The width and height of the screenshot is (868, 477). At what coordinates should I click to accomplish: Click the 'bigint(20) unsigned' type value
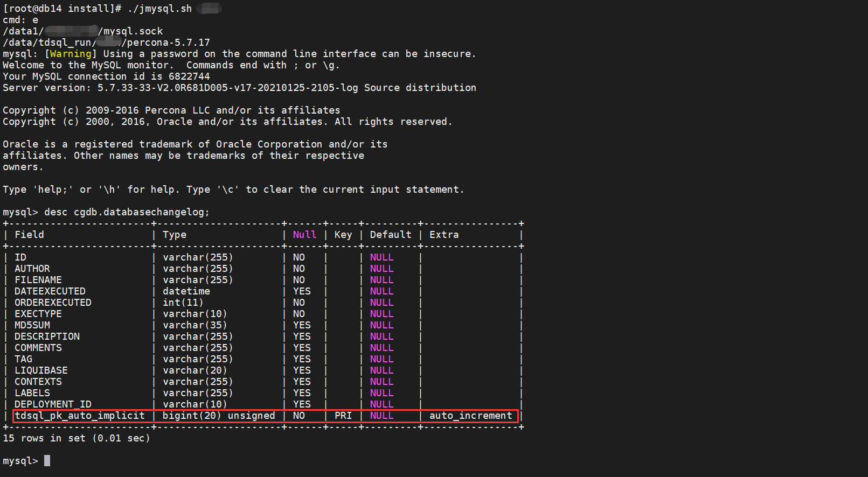219,416
